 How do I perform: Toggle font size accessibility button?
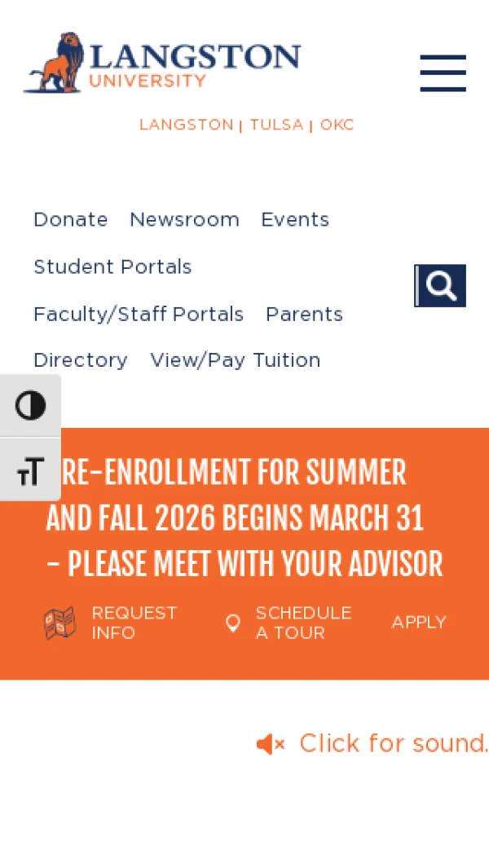point(30,470)
